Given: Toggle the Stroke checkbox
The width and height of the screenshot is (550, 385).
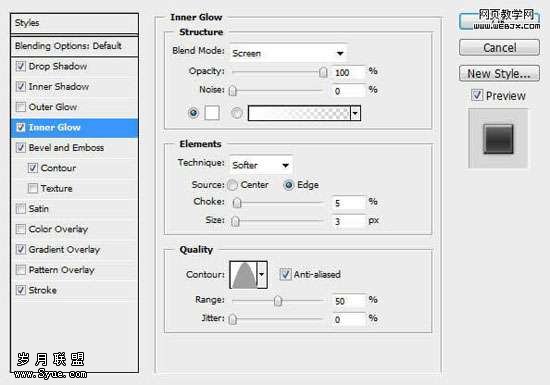Looking at the screenshot, I should pos(21,290).
